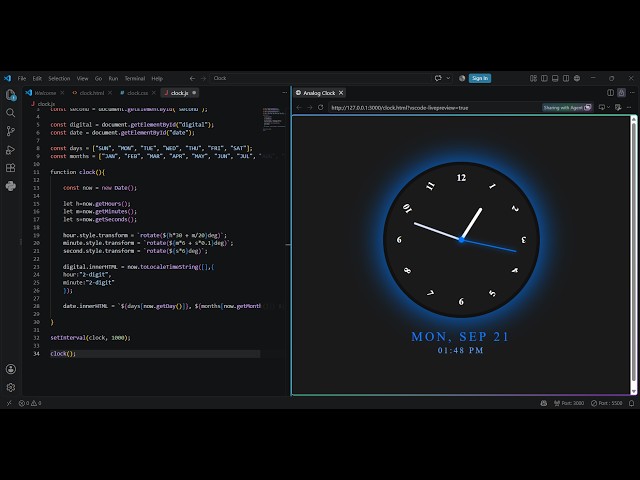Open the Selection menu
Viewport: 640px width, 480px height.
59,78
